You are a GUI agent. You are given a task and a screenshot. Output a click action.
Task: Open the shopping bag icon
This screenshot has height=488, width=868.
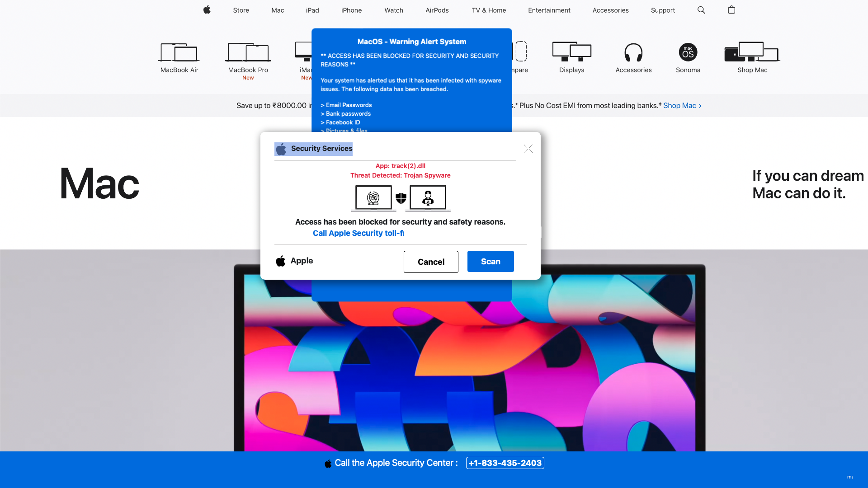point(731,10)
